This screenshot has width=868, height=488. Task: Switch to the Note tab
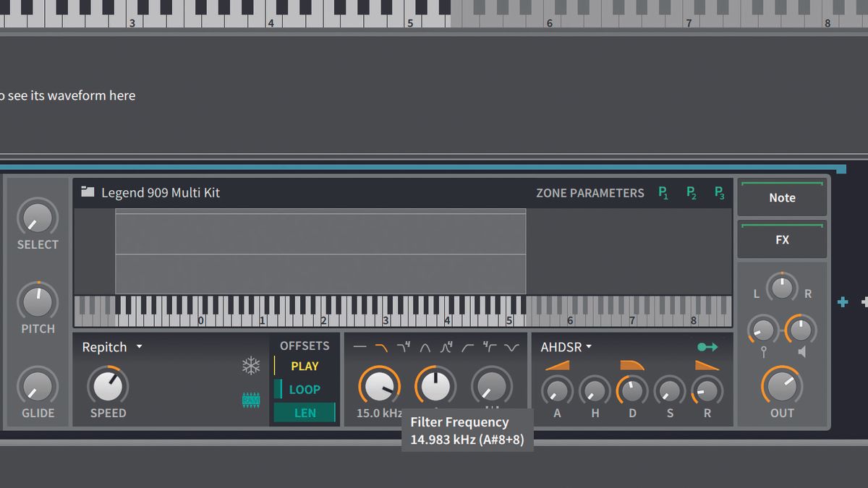[781, 197]
